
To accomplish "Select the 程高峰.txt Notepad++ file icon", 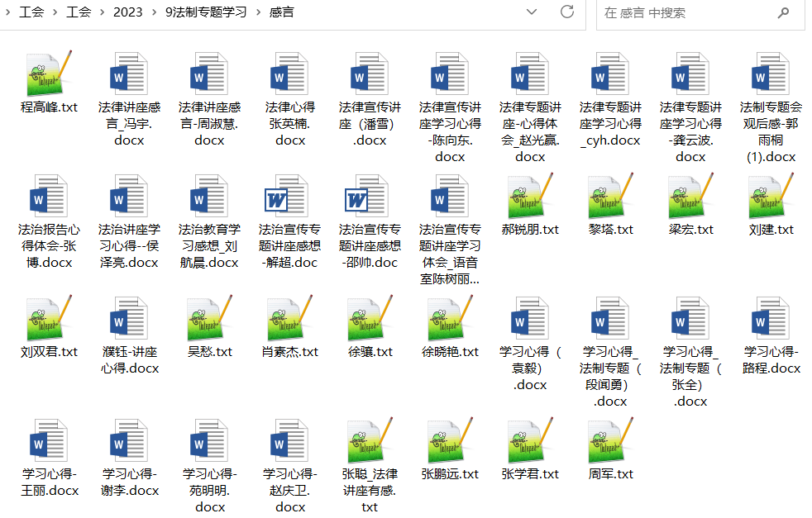I will click(49, 74).
